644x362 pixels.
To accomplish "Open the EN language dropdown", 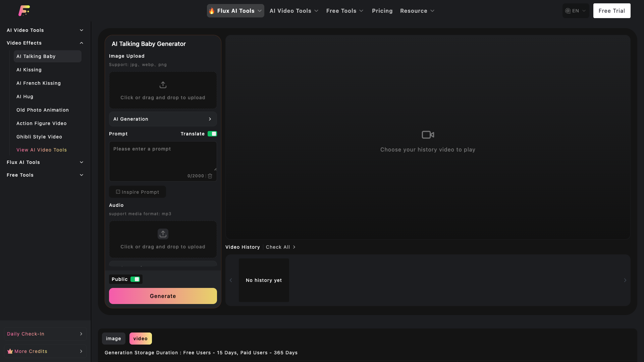I will 576,11.
